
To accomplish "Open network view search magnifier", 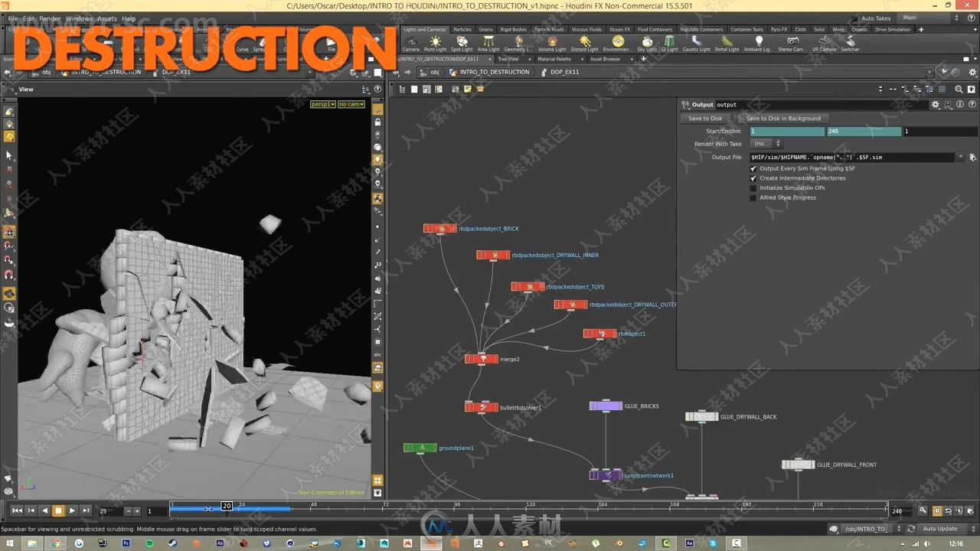I will tap(959, 89).
